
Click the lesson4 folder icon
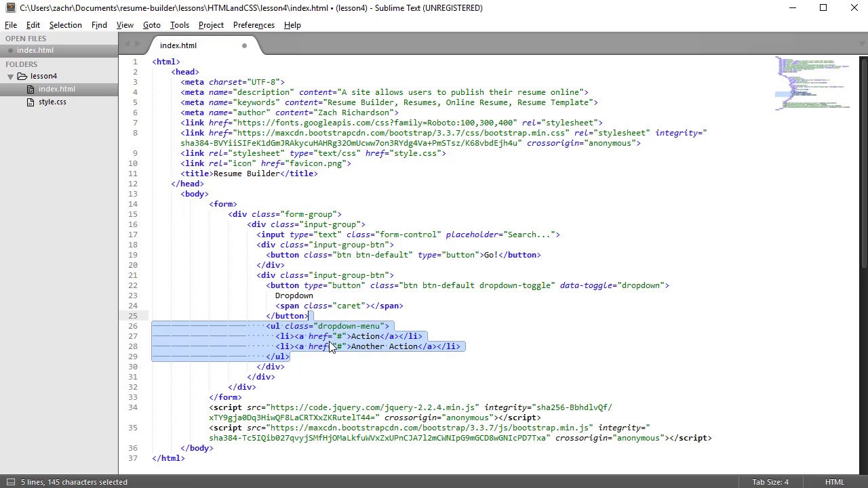point(22,76)
